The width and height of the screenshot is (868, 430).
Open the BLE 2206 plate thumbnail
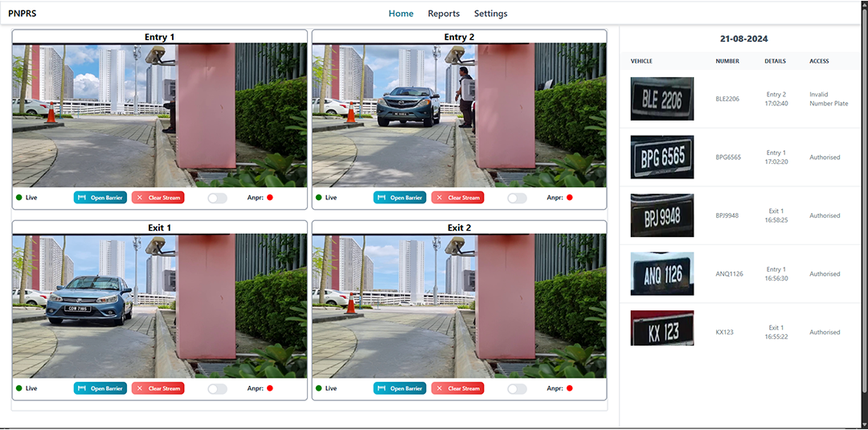click(661, 99)
